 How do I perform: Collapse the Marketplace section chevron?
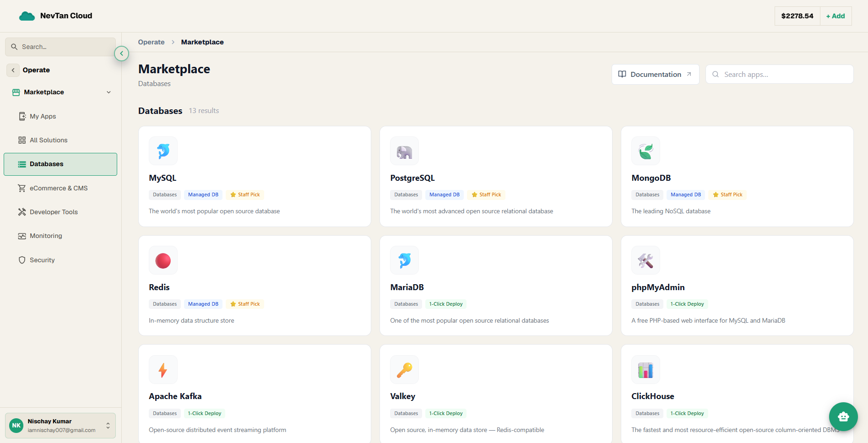pos(108,92)
